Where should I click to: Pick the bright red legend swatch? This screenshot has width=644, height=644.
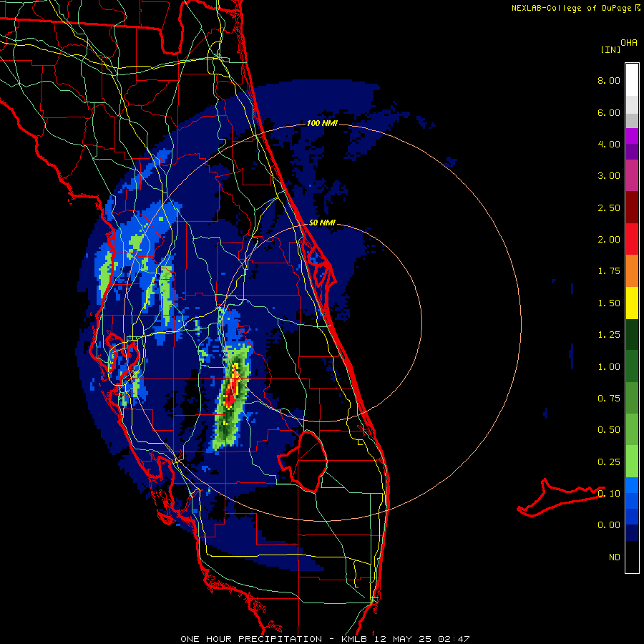[x=632, y=239]
